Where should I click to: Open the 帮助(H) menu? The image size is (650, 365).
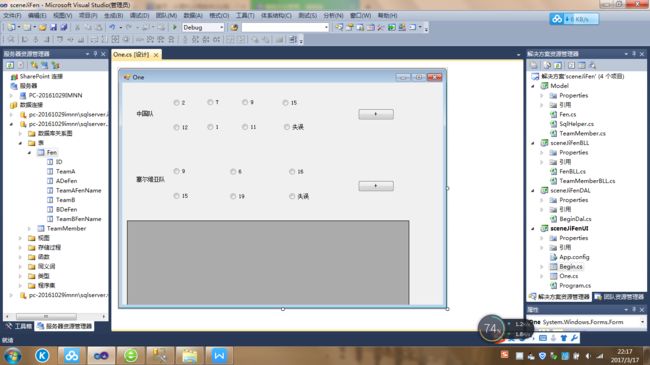pyautogui.click(x=387, y=15)
